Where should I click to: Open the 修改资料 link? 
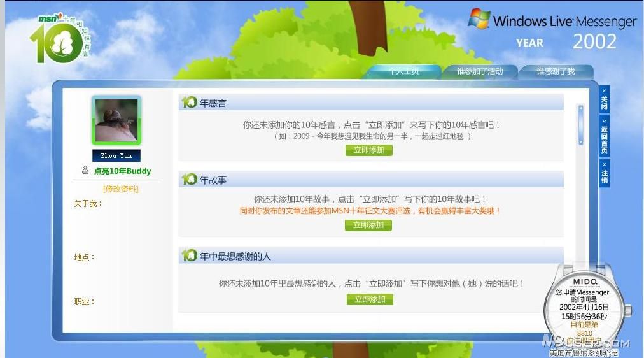coord(120,189)
